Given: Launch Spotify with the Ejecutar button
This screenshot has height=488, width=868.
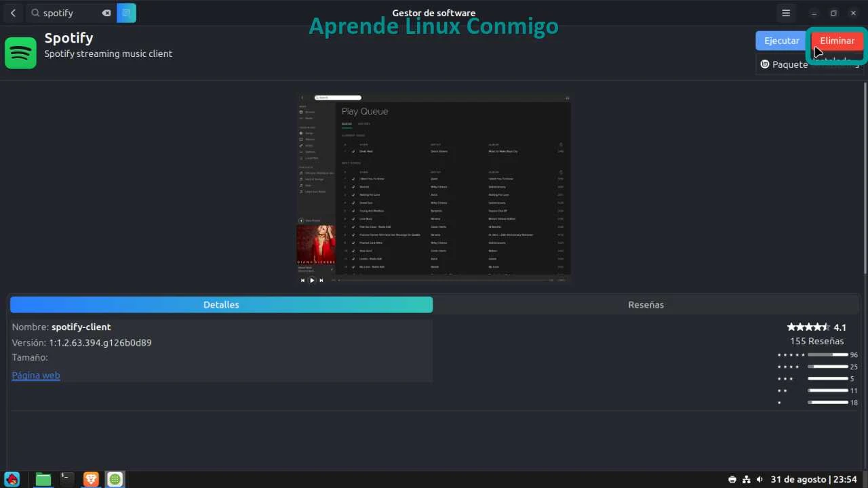Looking at the screenshot, I should click(782, 41).
